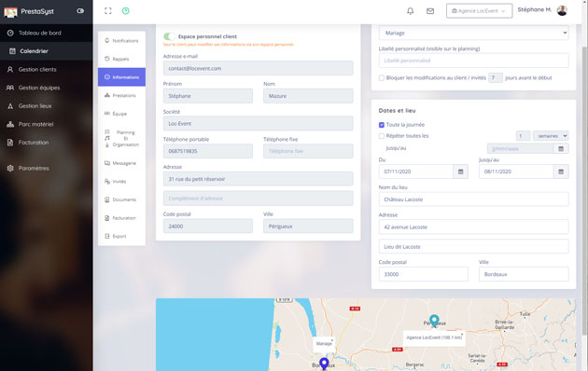The image size is (588, 371).
Task: Check Bloquer les modifications au client
Action: click(x=382, y=78)
